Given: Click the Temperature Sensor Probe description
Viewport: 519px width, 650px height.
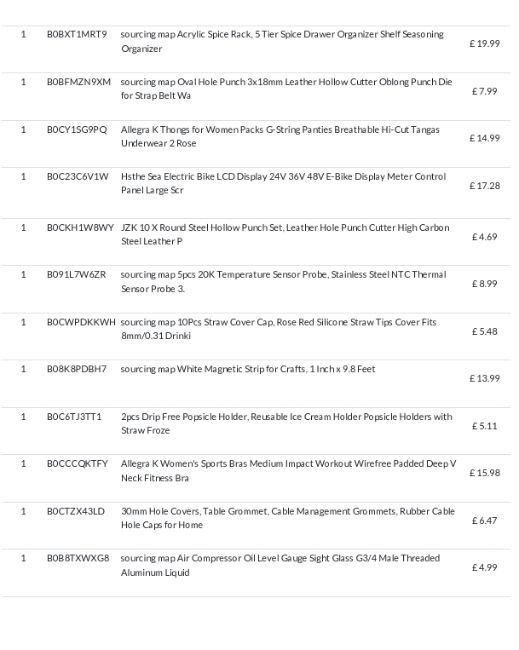Looking at the screenshot, I should click(x=284, y=281).
